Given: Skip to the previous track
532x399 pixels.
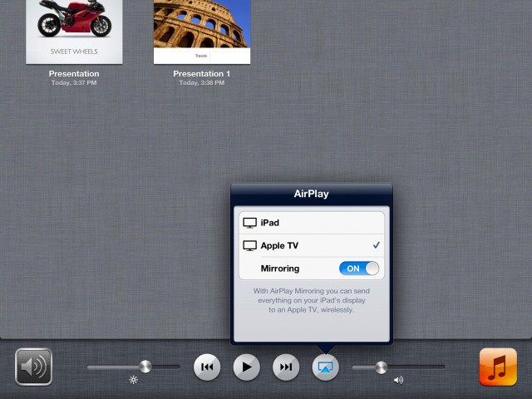Looking at the screenshot, I should 207,367.
